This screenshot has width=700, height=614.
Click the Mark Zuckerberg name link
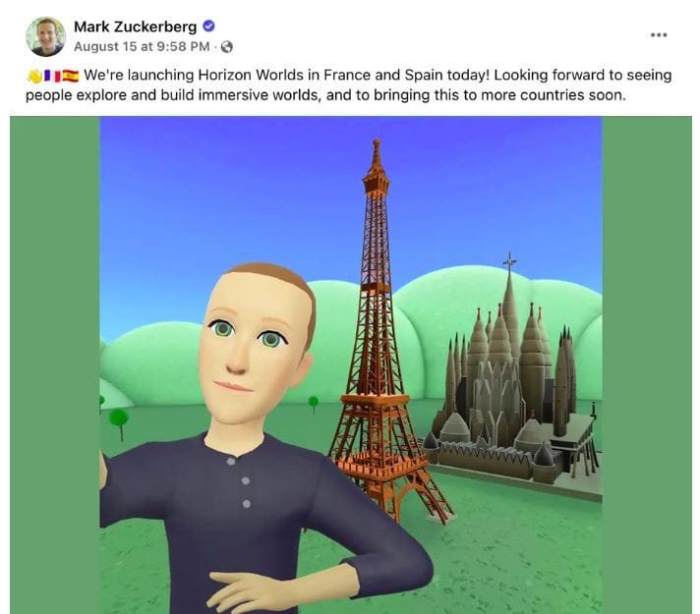coord(136,27)
